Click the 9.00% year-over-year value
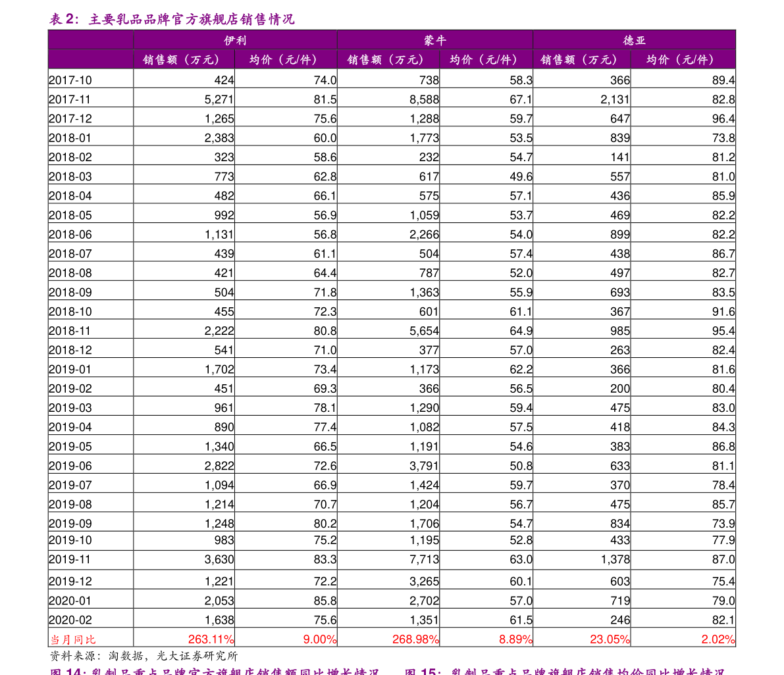 [320, 639]
